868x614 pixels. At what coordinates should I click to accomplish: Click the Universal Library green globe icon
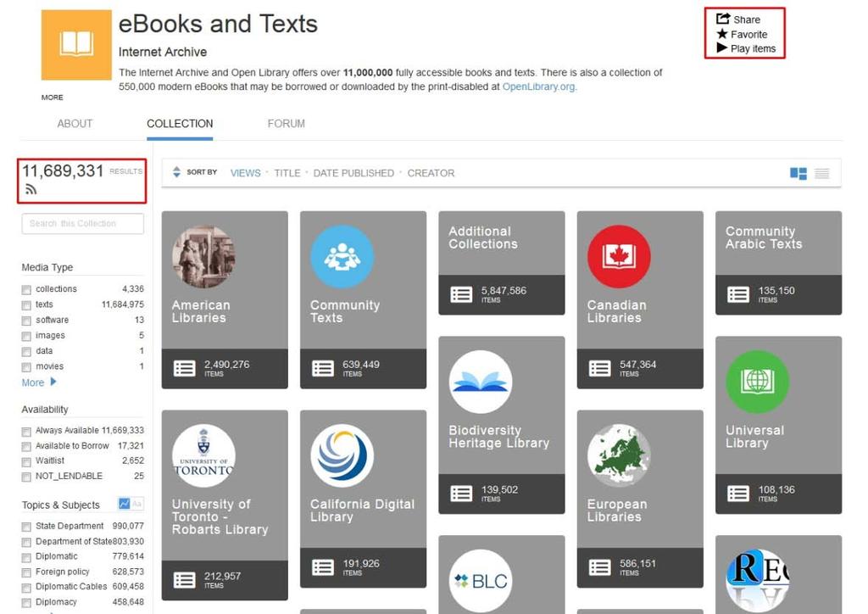(757, 382)
